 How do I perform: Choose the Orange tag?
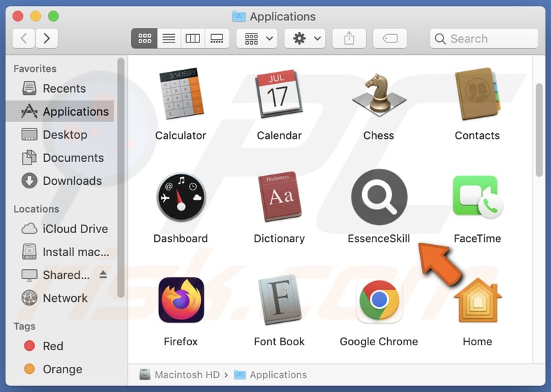(60, 369)
